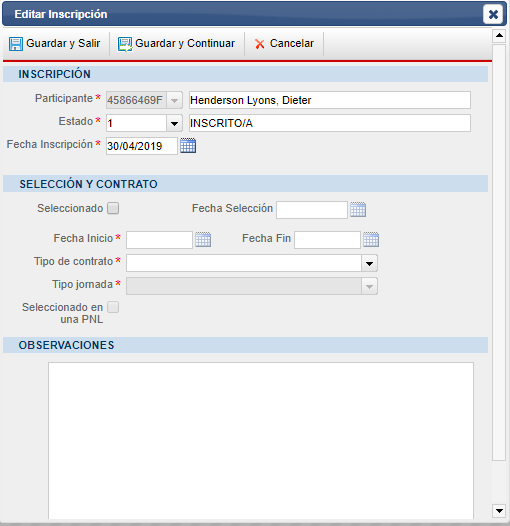Check the Seleccionado checkbox
This screenshot has height=526, width=510.
(113, 208)
